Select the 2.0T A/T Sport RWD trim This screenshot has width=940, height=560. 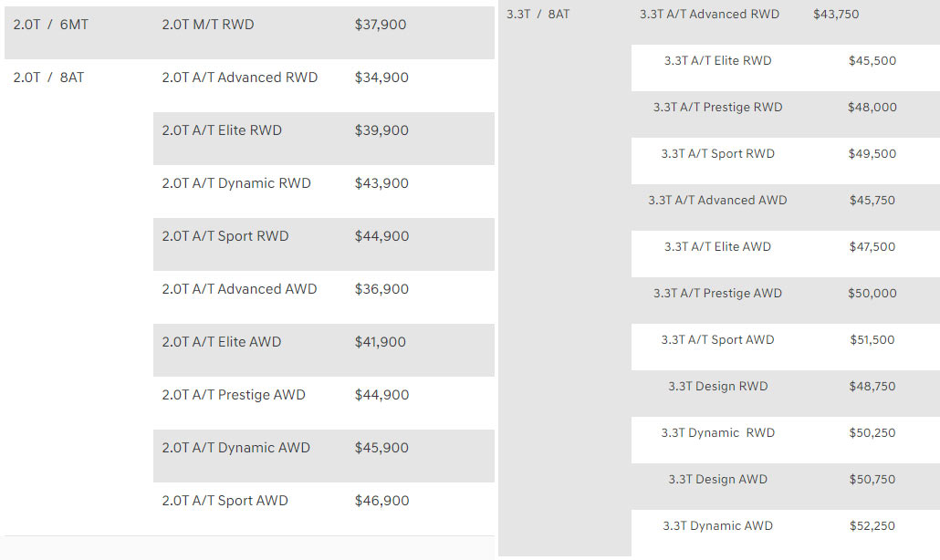(x=225, y=236)
